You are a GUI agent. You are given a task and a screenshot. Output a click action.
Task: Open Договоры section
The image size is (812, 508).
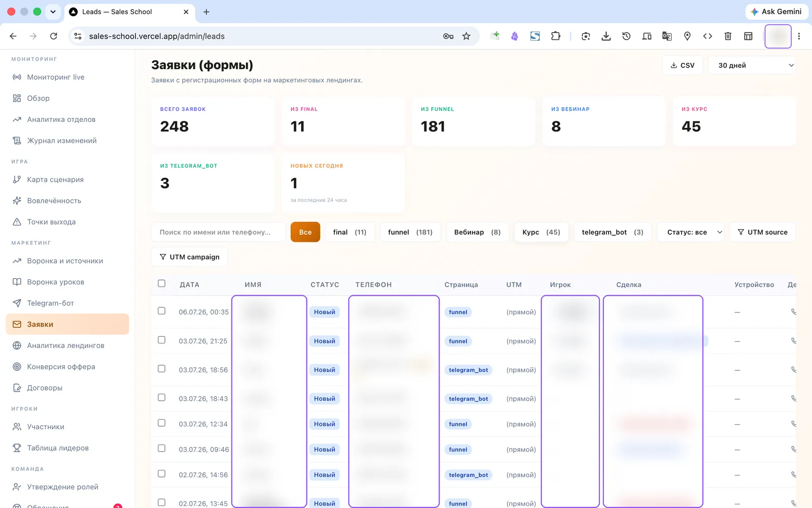click(x=45, y=388)
